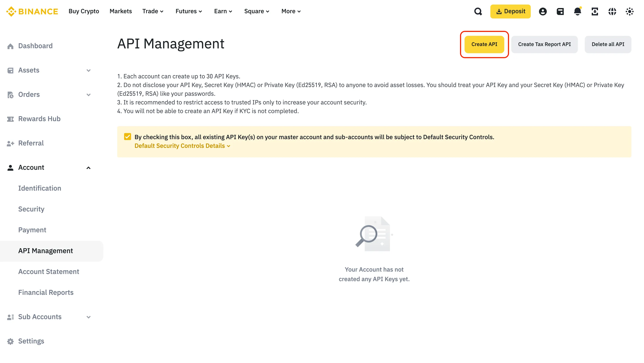This screenshot has width=644, height=363.
Task: Click the Create API button
Action: [484, 44]
